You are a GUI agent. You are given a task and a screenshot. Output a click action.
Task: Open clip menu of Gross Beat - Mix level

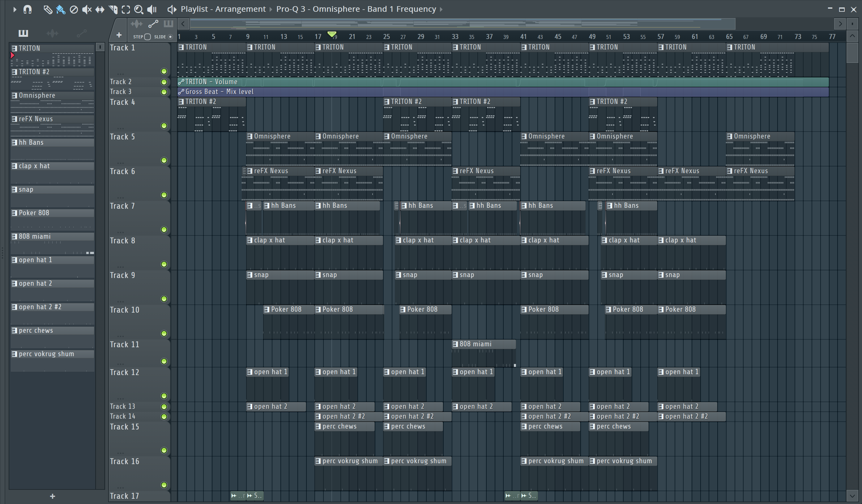pyautogui.click(x=181, y=92)
